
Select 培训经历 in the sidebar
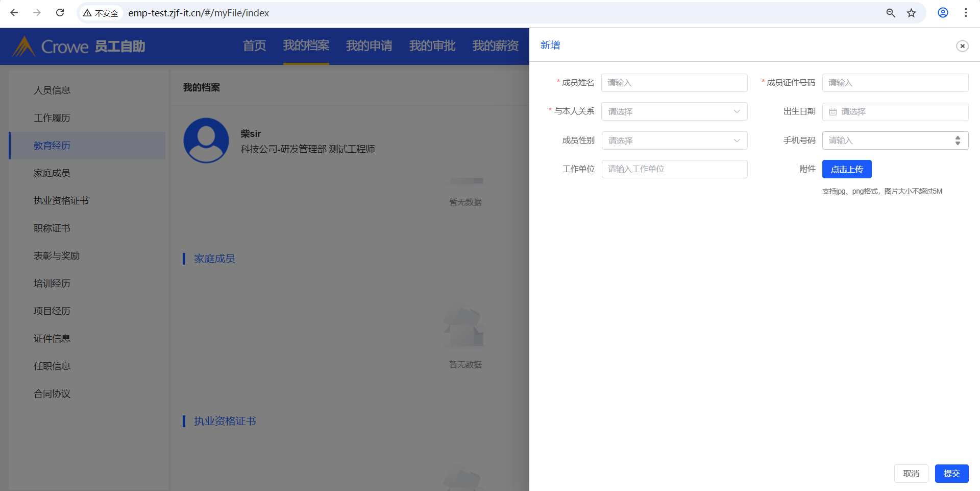click(87, 284)
